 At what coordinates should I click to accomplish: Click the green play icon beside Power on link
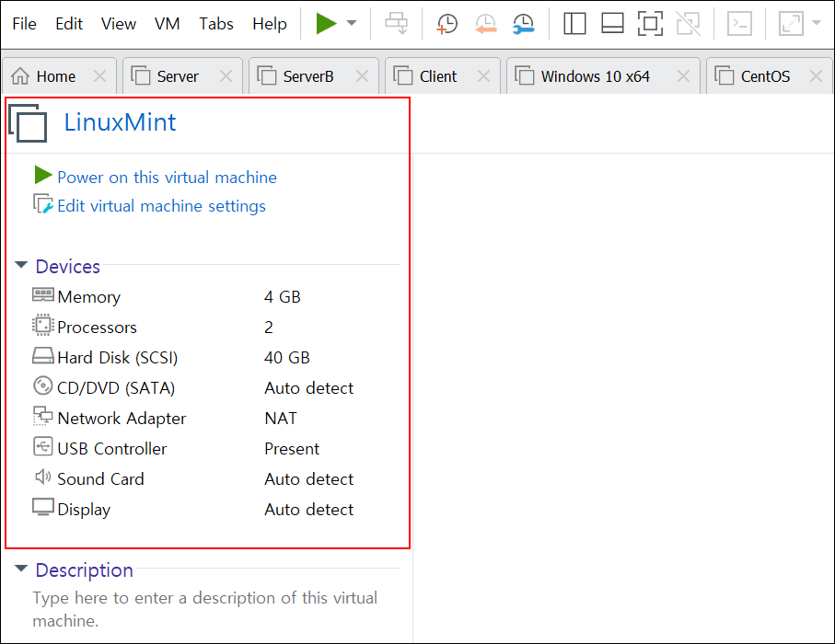coord(43,175)
